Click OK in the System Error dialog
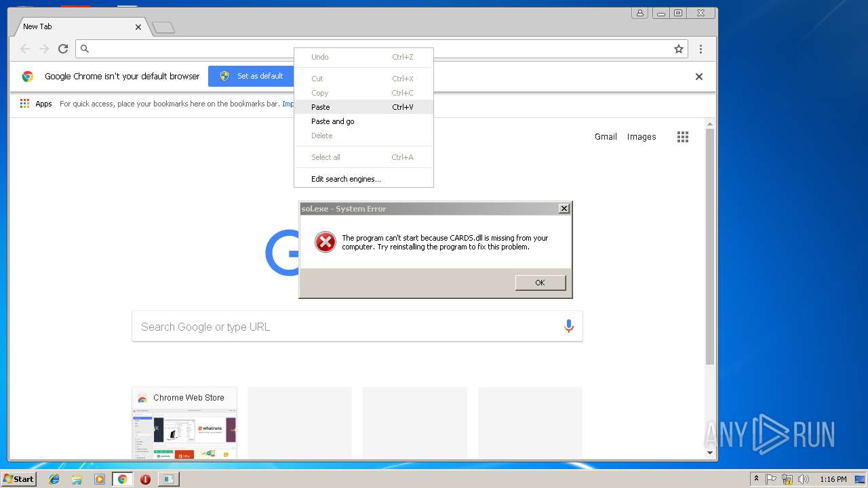This screenshot has height=488, width=868. tap(540, 283)
